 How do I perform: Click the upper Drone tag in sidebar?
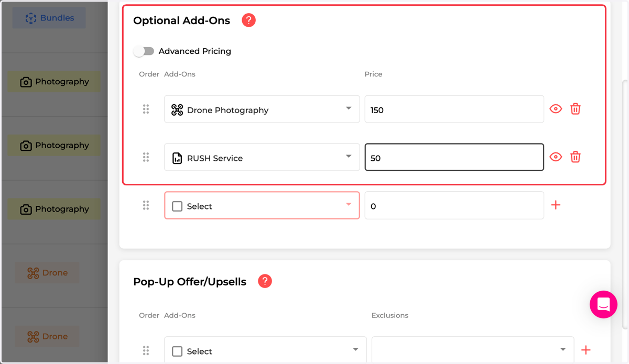[x=47, y=272]
